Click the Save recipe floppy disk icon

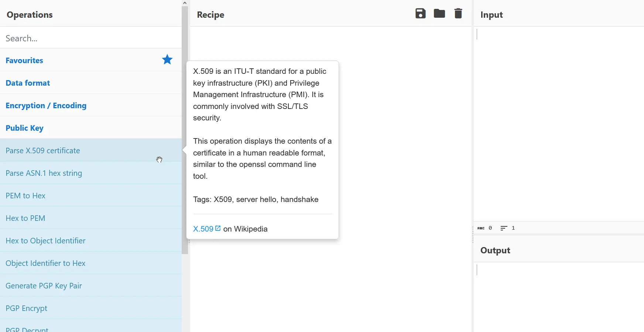tap(421, 14)
